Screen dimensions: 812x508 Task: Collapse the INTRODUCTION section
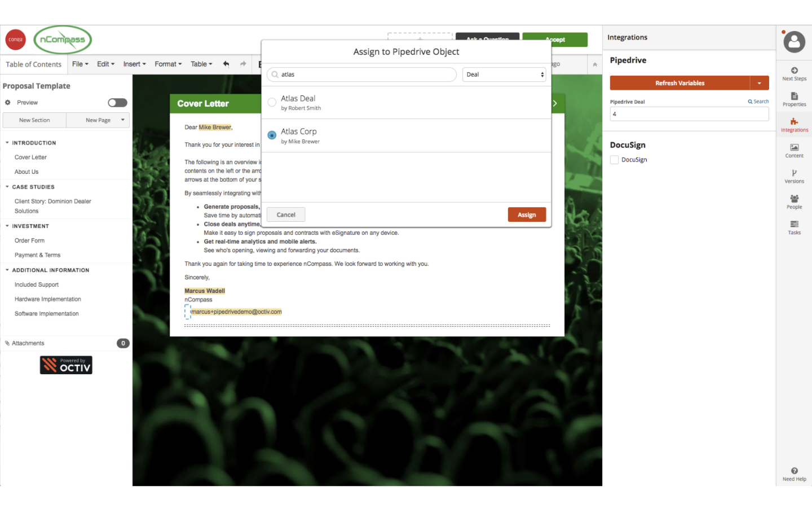tap(7, 143)
